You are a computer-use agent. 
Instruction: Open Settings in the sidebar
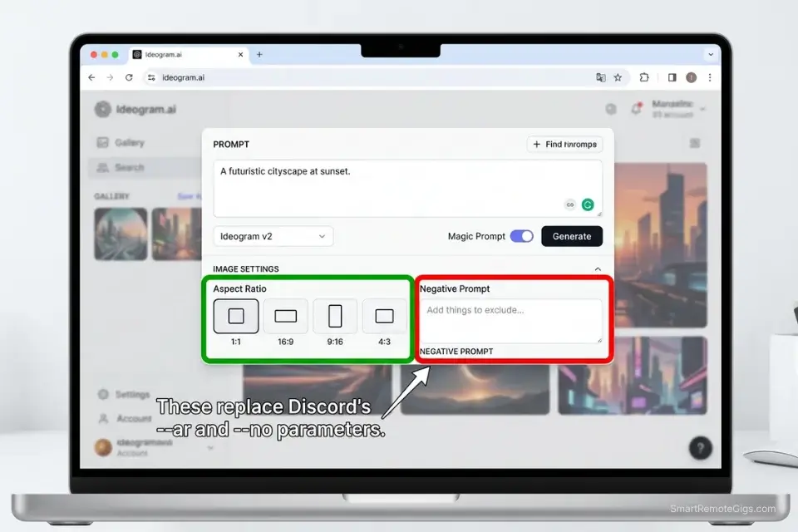click(125, 395)
